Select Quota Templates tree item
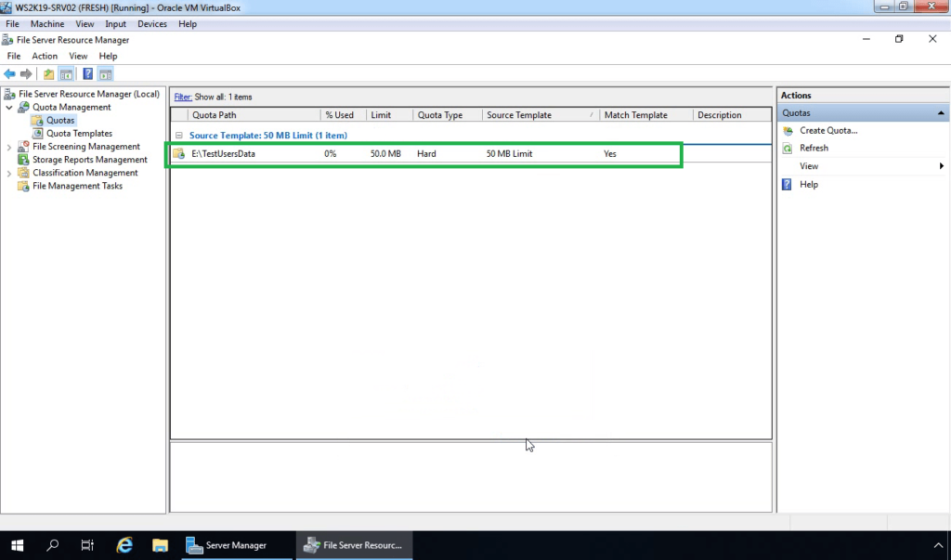Screen dimensions: 951x560 pyautogui.click(x=80, y=134)
